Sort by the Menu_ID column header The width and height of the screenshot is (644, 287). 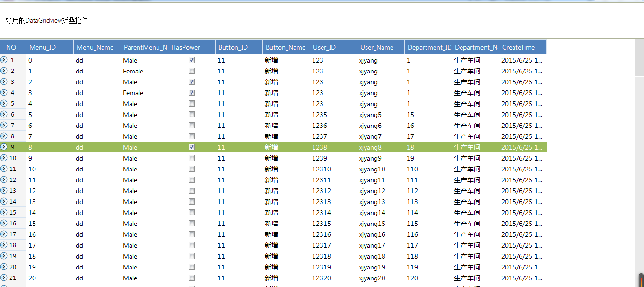[50, 47]
